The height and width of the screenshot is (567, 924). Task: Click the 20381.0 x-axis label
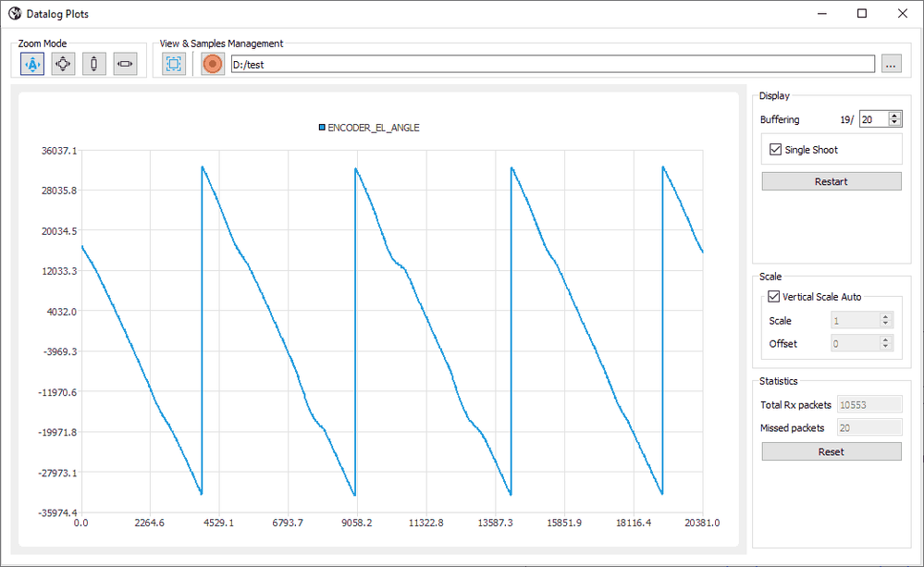click(702, 523)
